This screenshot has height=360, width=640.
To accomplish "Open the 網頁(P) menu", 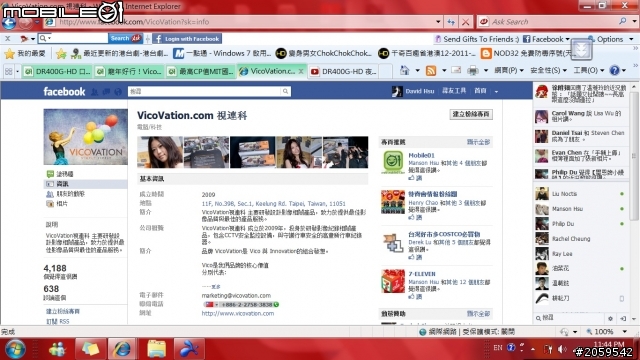I will 509,71.
